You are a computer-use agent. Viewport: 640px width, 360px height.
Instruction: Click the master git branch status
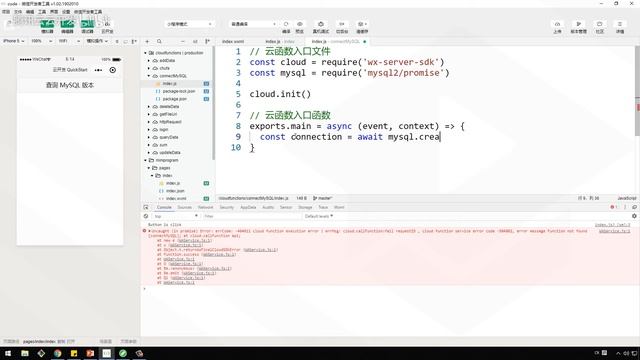point(323,198)
